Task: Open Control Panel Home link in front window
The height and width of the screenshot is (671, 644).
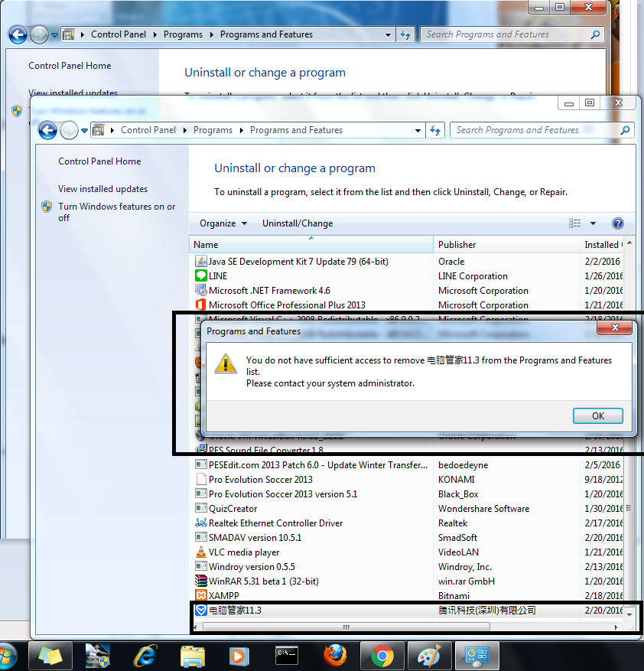Action: (x=99, y=161)
